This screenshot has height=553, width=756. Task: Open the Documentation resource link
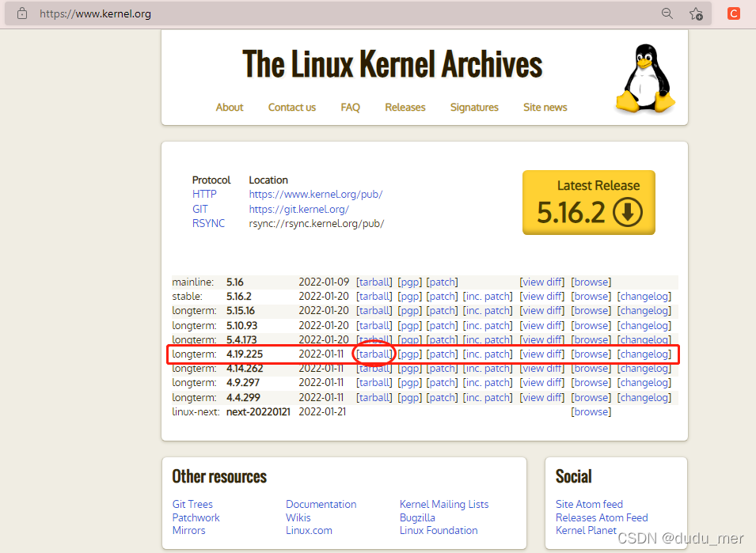pos(321,504)
